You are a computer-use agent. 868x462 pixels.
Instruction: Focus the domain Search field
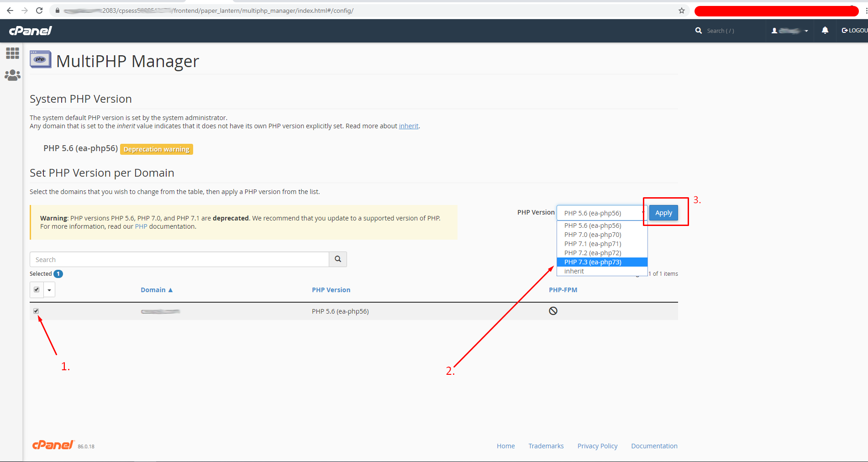coord(179,259)
